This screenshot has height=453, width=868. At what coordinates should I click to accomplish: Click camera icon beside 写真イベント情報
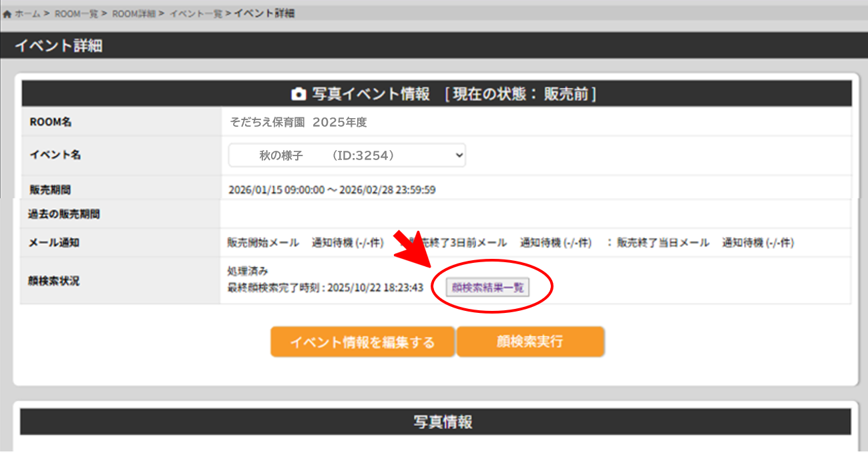point(298,94)
